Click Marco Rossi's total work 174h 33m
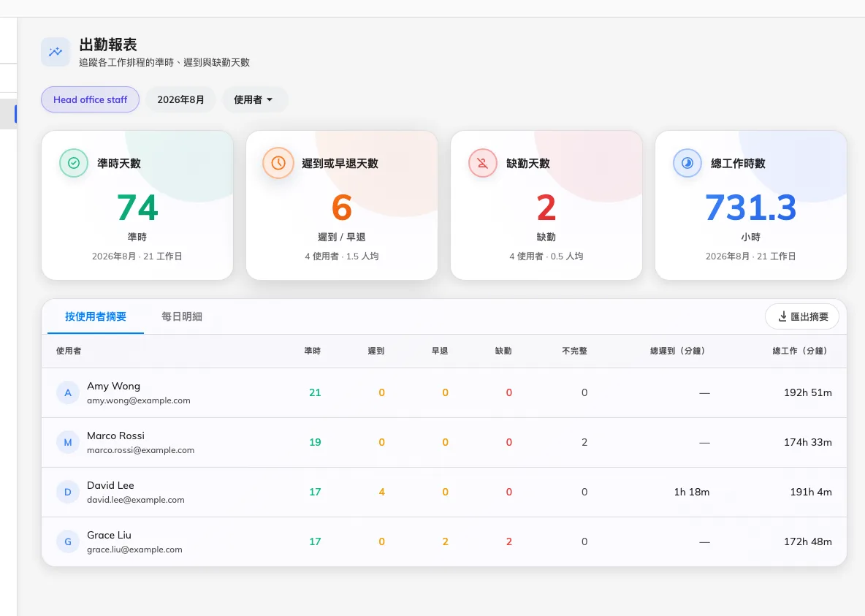The height and width of the screenshot is (616, 865). coord(808,443)
